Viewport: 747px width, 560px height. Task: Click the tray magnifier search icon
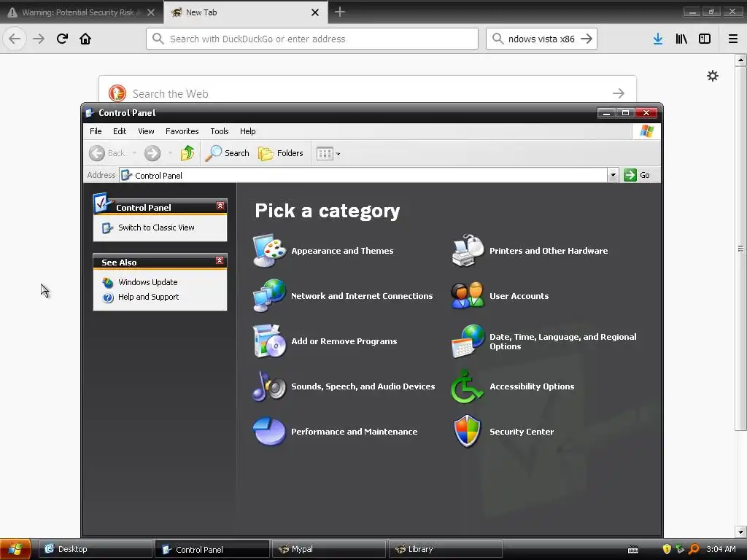pos(694,549)
